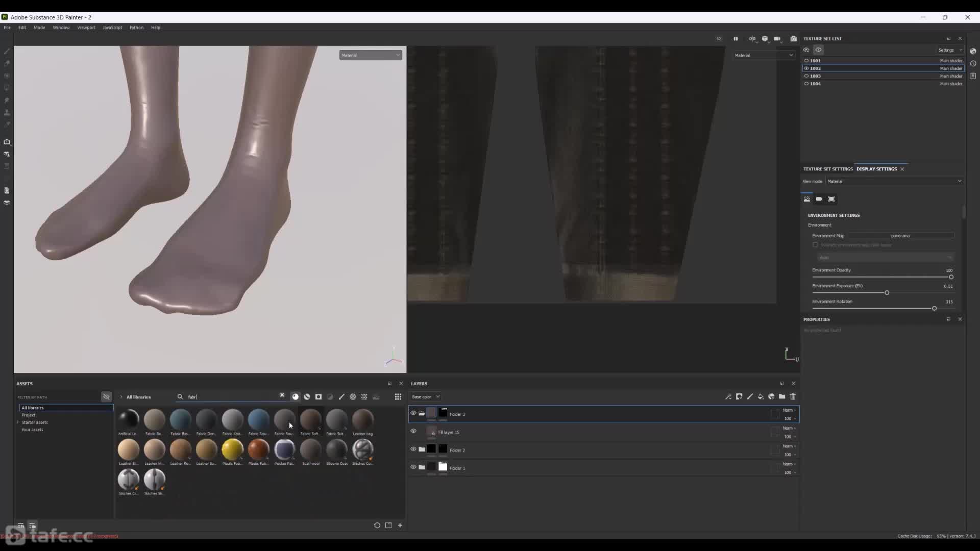Image resolution: width=980 pixels, height=551 pixels.
Task: Open the Mode menu
Action: 39,28
